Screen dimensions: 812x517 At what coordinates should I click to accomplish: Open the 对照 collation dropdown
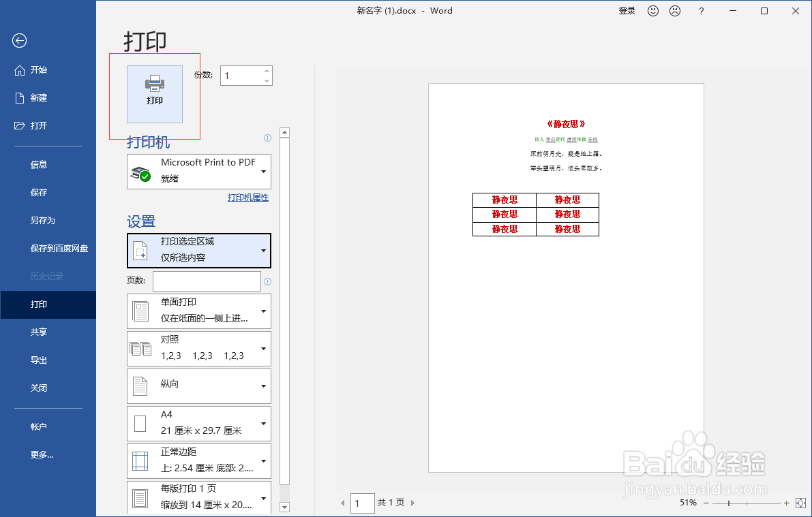(x=199, y=348)
